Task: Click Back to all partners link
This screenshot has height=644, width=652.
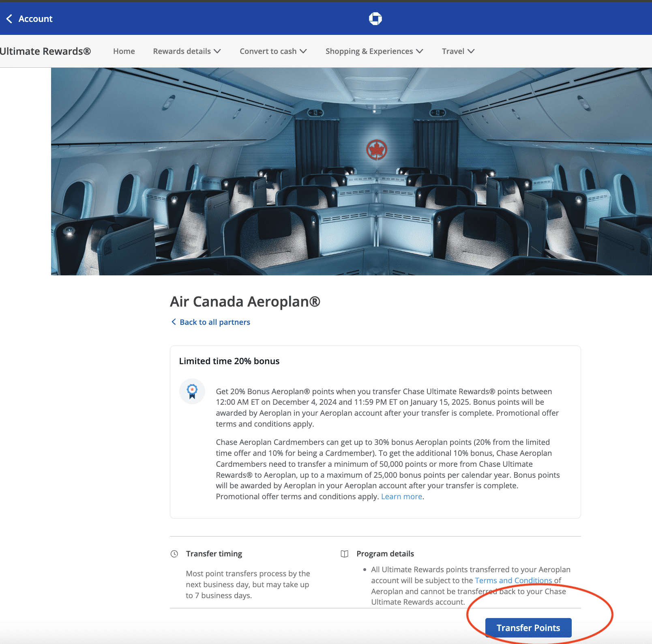Action: [x=215, y=322]
